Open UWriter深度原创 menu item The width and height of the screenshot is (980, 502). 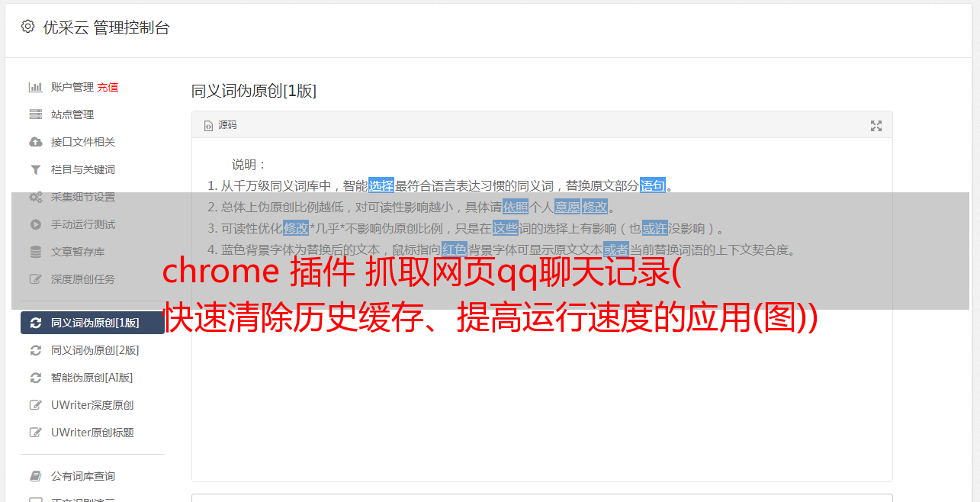click(92, 405)
